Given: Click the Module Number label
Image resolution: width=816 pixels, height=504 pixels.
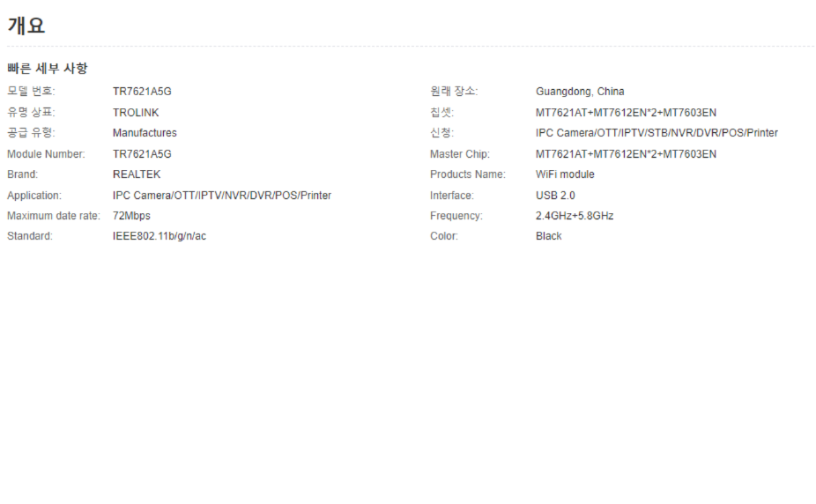Looking at the screenshot, I should pyautogui.click(x=46, y=154).
